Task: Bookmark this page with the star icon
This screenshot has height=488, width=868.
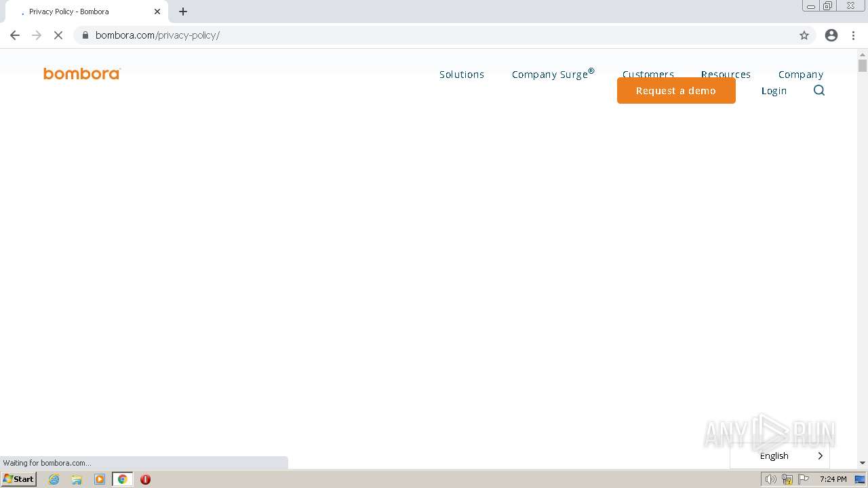Action: click(804, 35)
